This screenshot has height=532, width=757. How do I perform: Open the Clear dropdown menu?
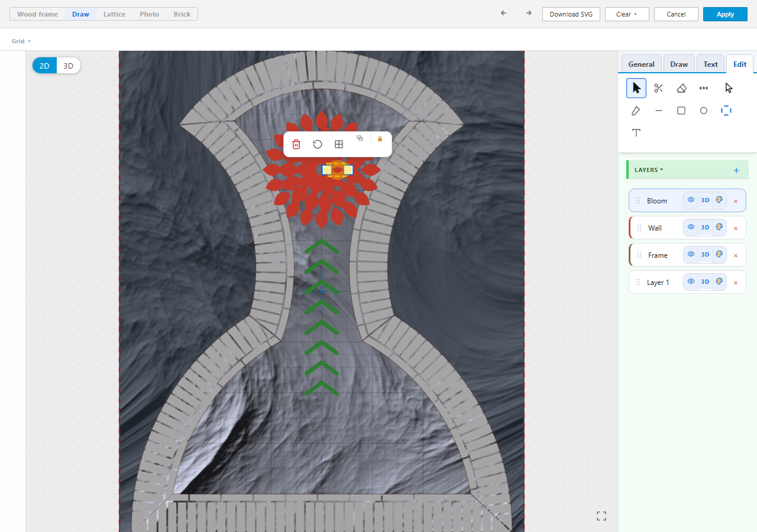[627, 14]
